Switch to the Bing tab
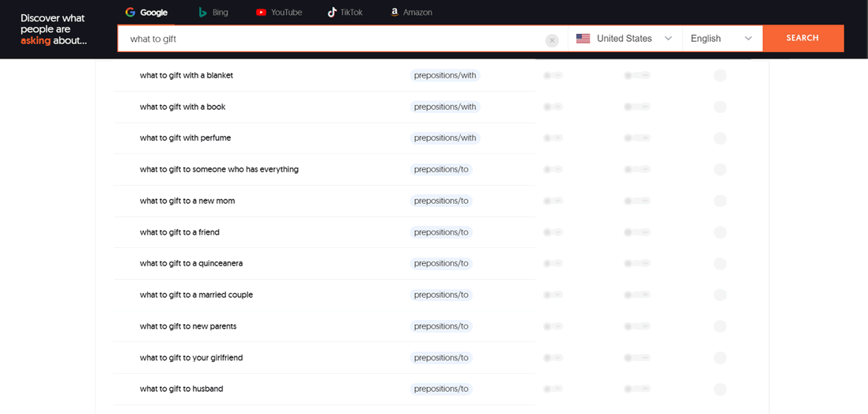 [213, 13]
